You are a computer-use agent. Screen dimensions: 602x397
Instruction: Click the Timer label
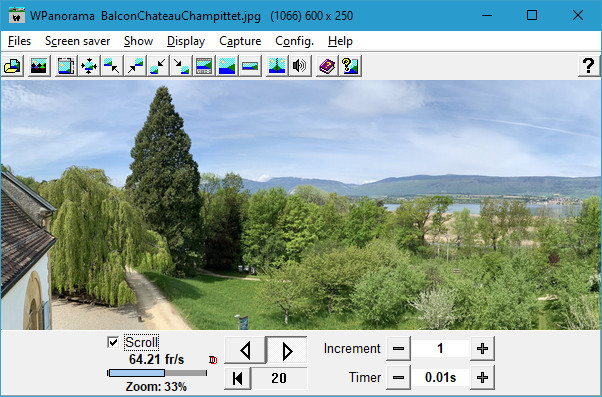[x=365, y=377]
